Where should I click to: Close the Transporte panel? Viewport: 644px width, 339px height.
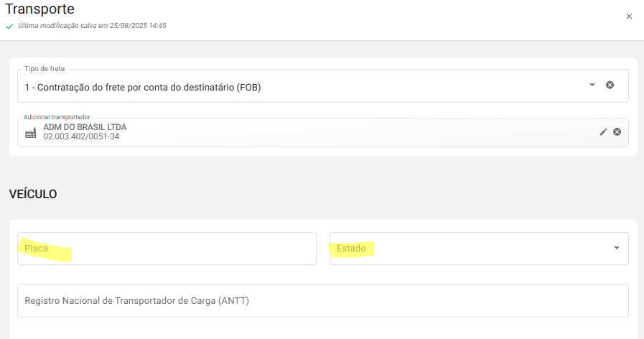point(629,17)
